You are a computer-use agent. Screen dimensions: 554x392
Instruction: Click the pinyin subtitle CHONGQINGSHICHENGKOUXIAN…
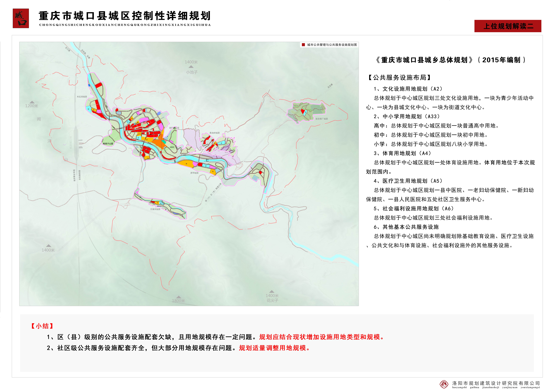pyautogui.click(x=125, y=25)
